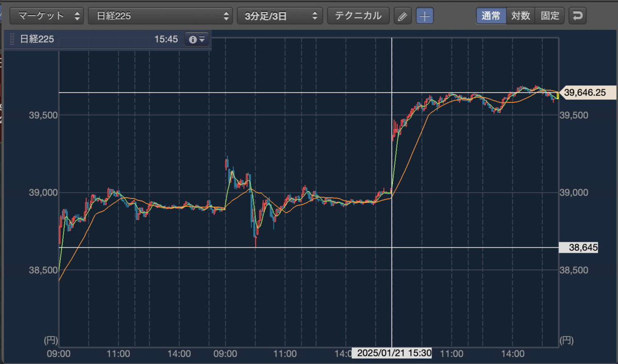Click the left (円) unit label
Screen dimensions: 618x364
click(50, 340)
